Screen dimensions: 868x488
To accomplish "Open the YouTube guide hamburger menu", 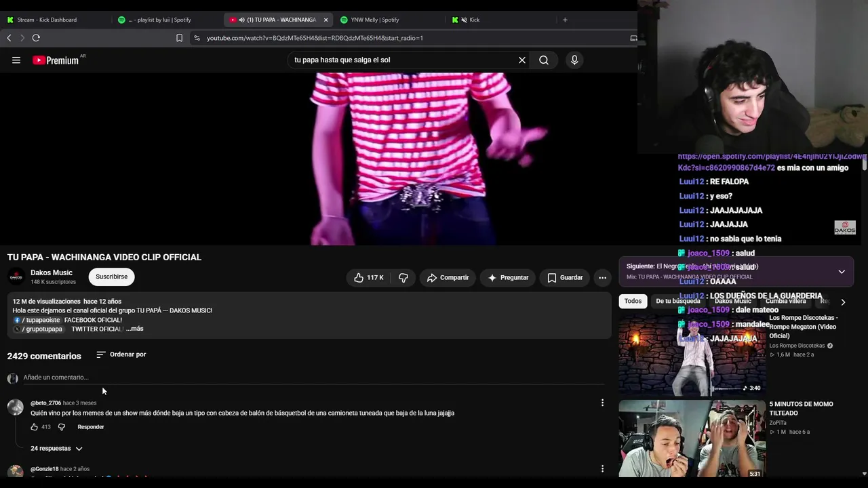I will [16, 60].
